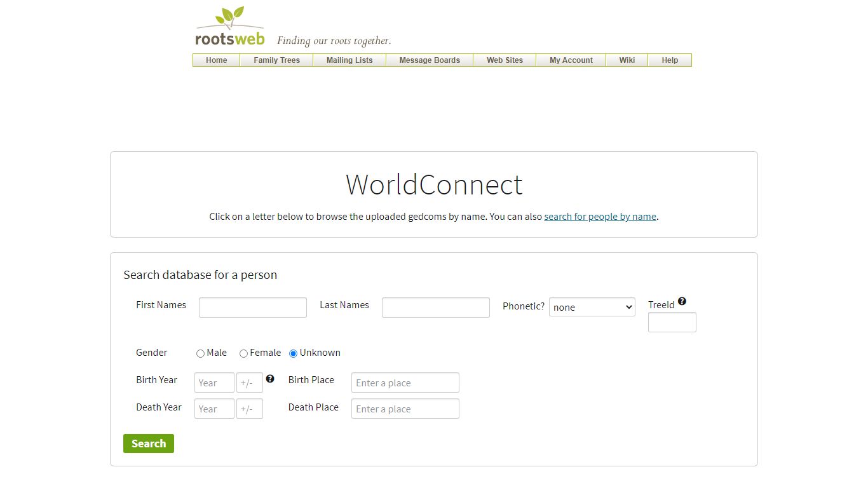Open the Web Sites menu

pyautogui.click(x=505, y=60)
